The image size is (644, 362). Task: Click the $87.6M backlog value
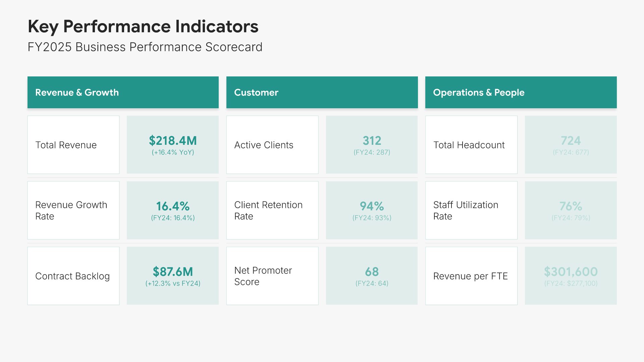click(x=173, y=272)
